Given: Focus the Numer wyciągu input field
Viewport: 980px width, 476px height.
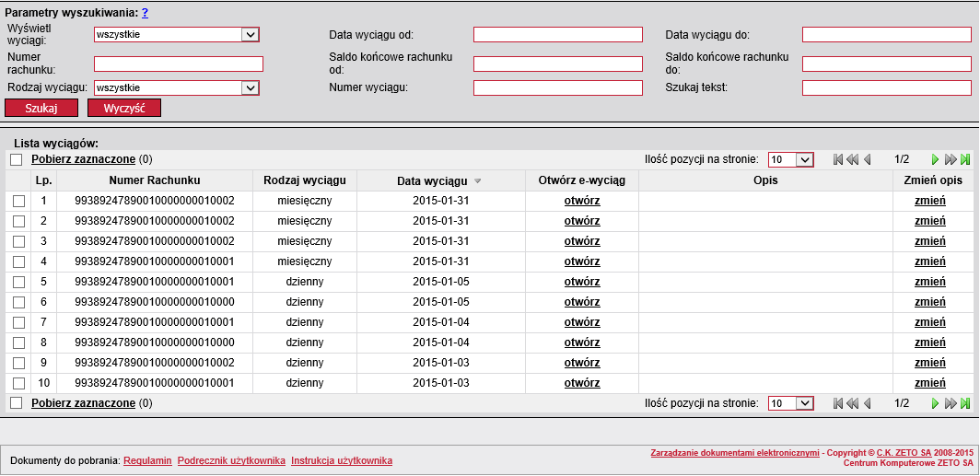Looking at the screenshot, I should pyautogui.click(x=557, y=88).
